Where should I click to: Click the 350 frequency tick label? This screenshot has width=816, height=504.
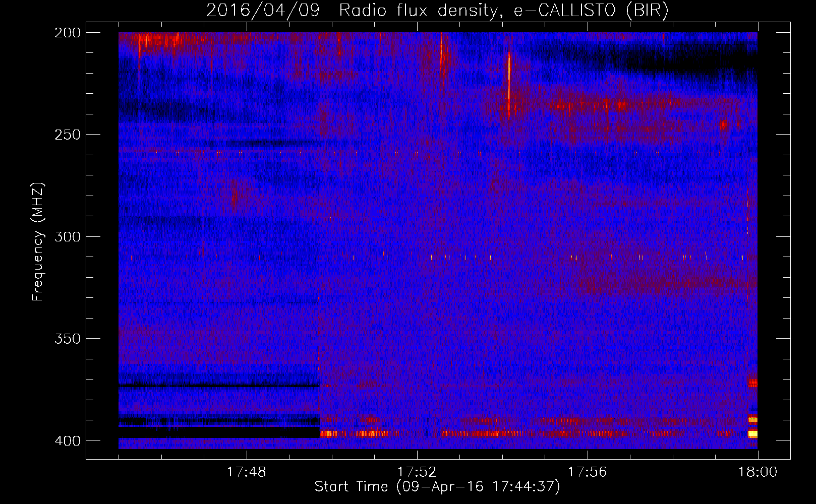(67, 338)
